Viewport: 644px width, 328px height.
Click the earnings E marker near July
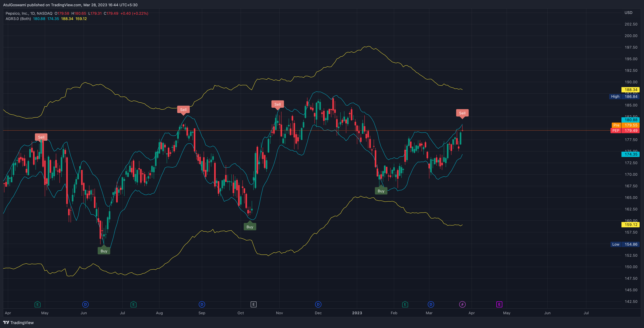pos(133,304)
